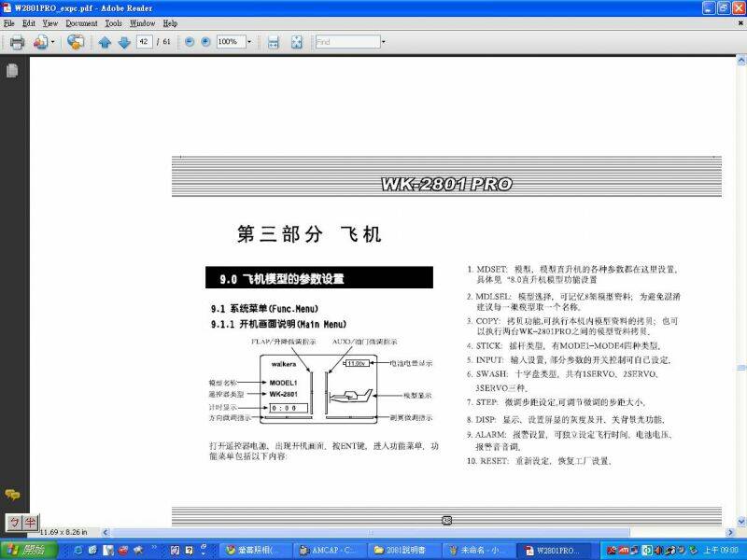The height and width of the screenshot is (560, 747).
Task: Click the Windows Start button
Action: [28, 551]
